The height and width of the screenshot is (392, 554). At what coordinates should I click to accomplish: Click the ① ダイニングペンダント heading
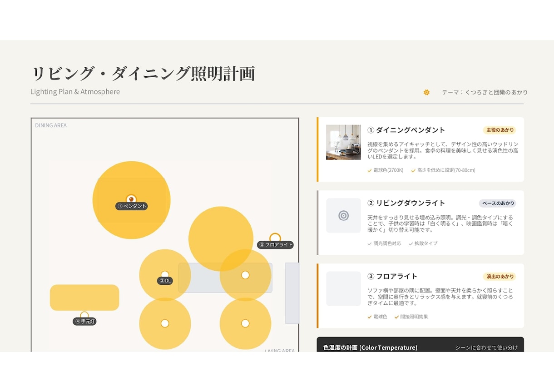(406, 130)
